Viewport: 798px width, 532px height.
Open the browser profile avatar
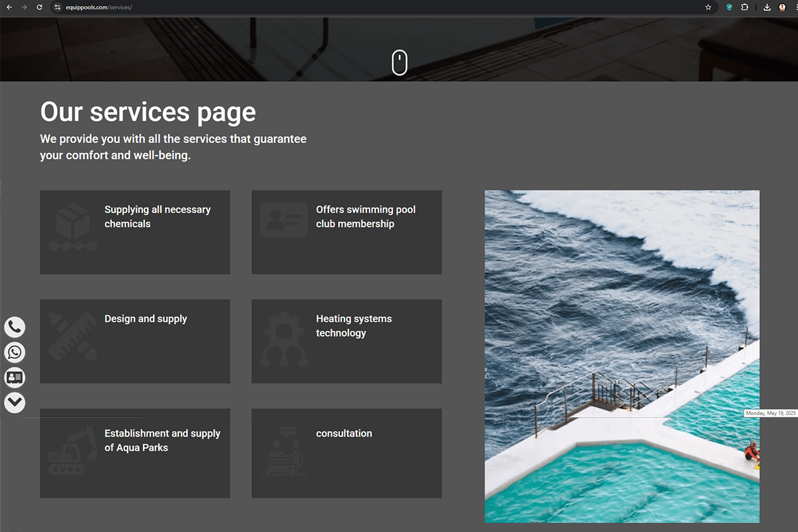pyautogui.click(x=782, y=7)
